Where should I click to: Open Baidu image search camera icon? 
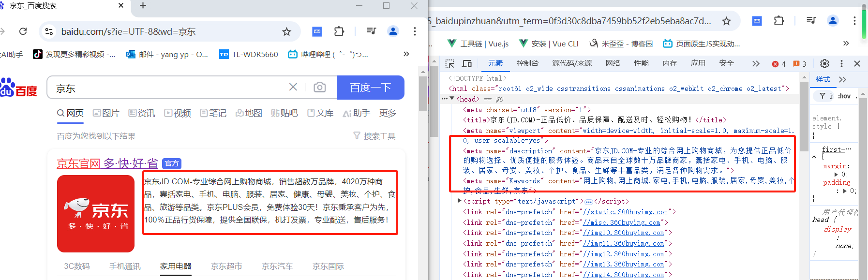tap(319, 87)
